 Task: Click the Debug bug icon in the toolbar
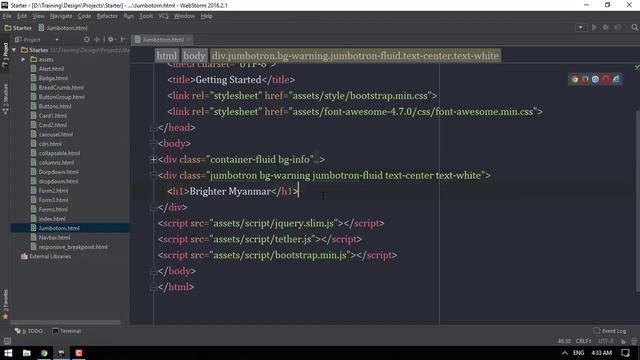click(606, 28)
